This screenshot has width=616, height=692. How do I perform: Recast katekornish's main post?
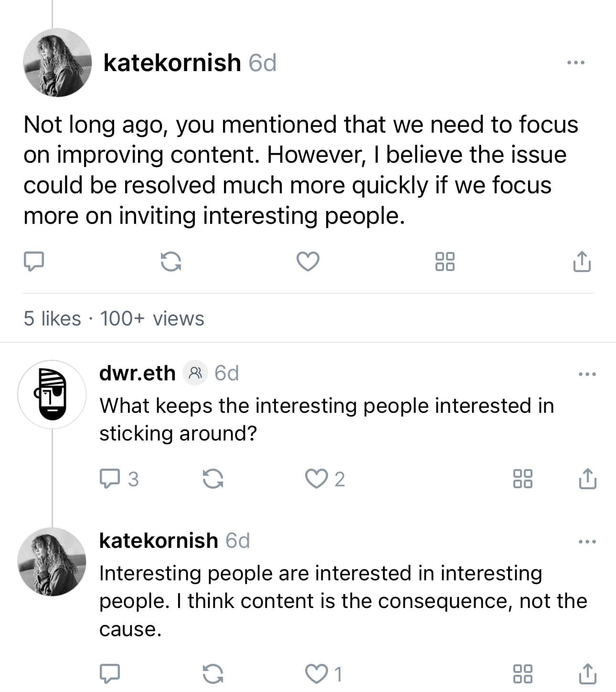[x=170, y=262]
